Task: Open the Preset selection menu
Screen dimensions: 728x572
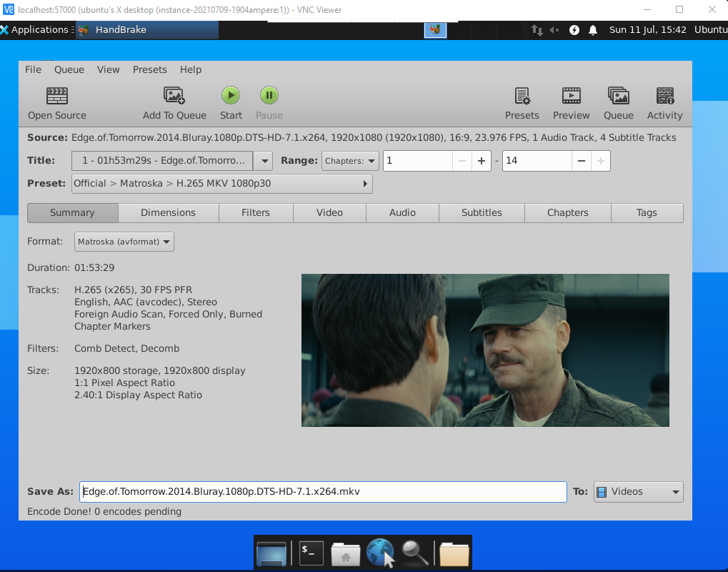Action: tap(222, 184)
